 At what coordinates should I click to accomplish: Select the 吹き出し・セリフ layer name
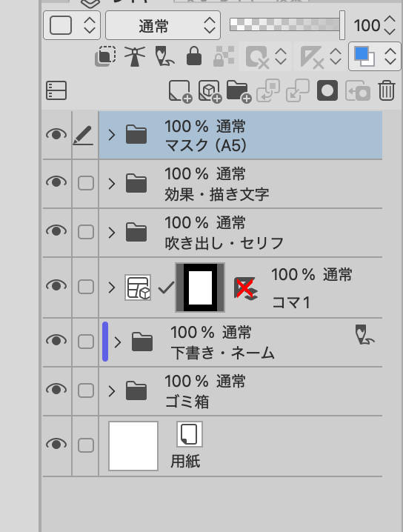[224, 243]
